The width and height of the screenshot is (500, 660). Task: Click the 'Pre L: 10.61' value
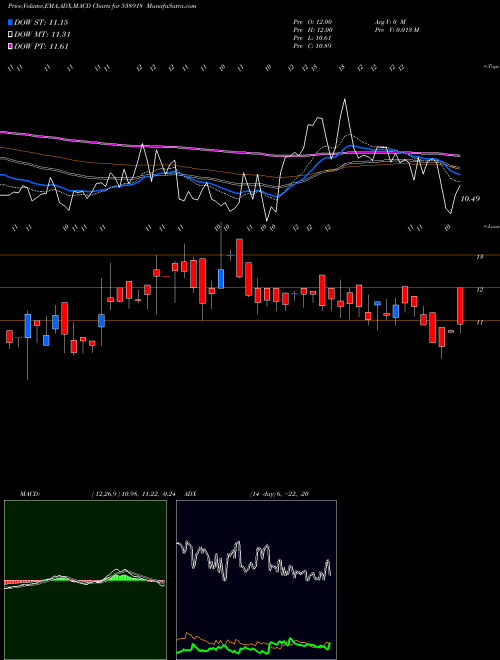[313, 38]
